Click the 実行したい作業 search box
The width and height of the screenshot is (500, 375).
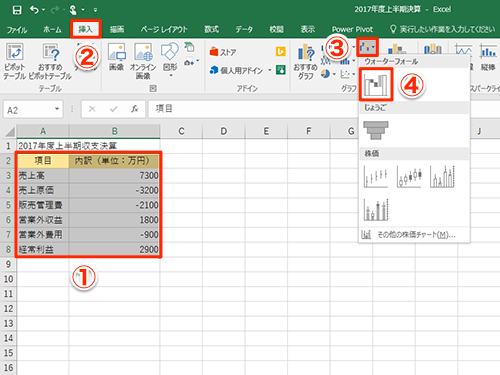(x=443, y=29)
